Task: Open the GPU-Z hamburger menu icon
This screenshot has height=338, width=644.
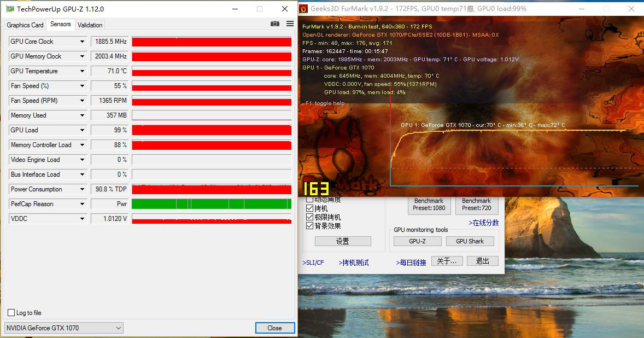Action: point(290,24)
